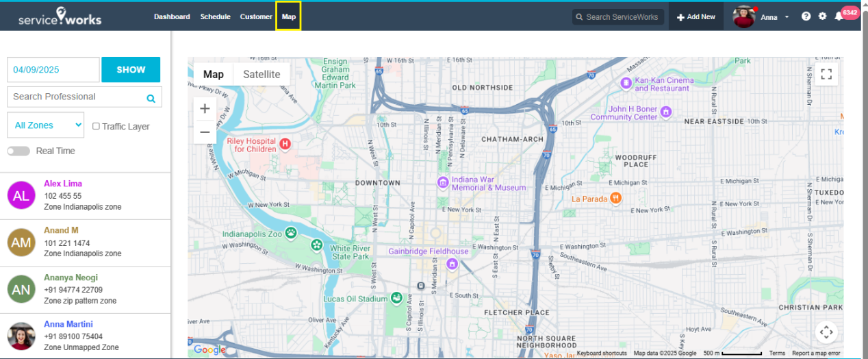Toggle fullscreen map view
The height and width of the screenshot is (359, 868).
[x=826, y=74]
